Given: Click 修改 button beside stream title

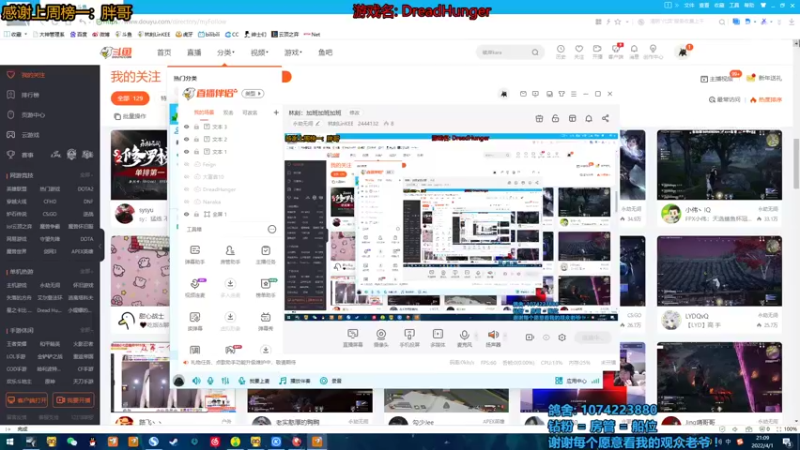Looking at the screenshot, I should tap(354, 113).
